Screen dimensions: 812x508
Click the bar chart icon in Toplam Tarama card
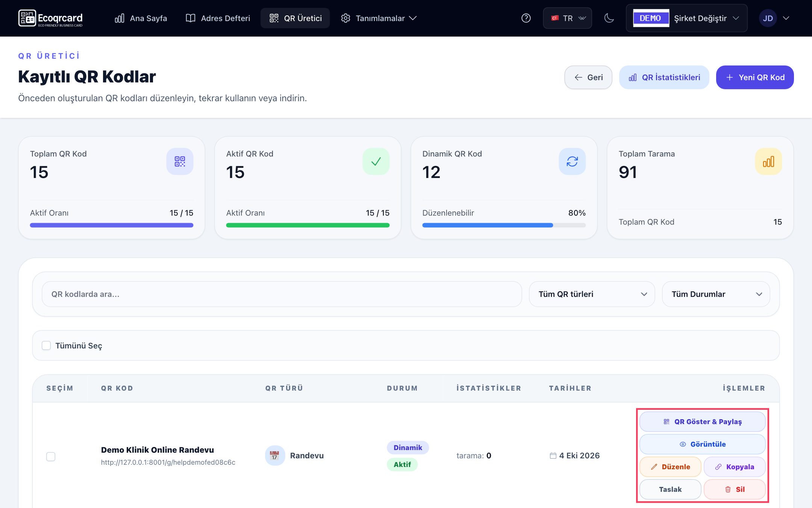tap(768, 161)
